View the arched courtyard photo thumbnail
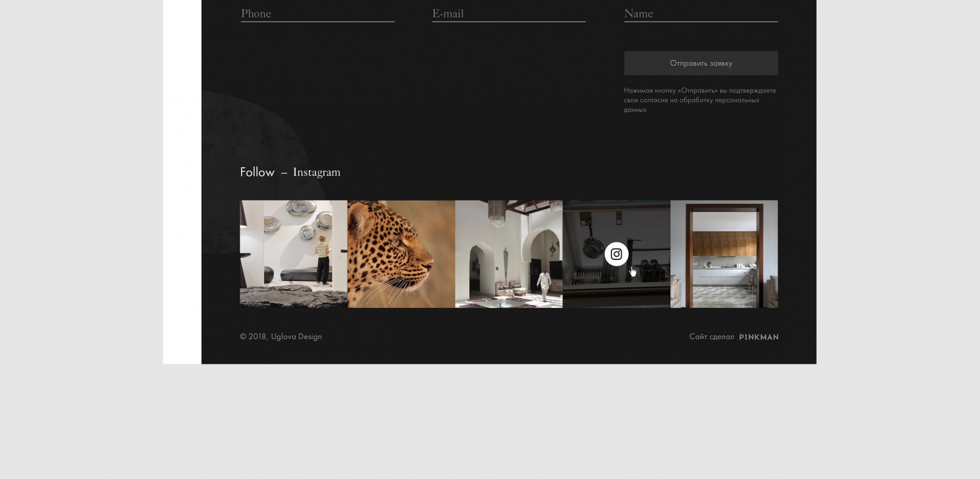The height and width of the screenshot is (479, 980). coord(508,254)
